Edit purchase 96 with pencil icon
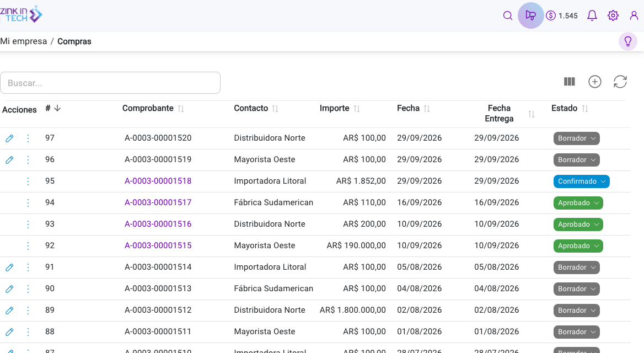Image resolution: width=644 pixels, height=353 pixels. tap(9, 160)
